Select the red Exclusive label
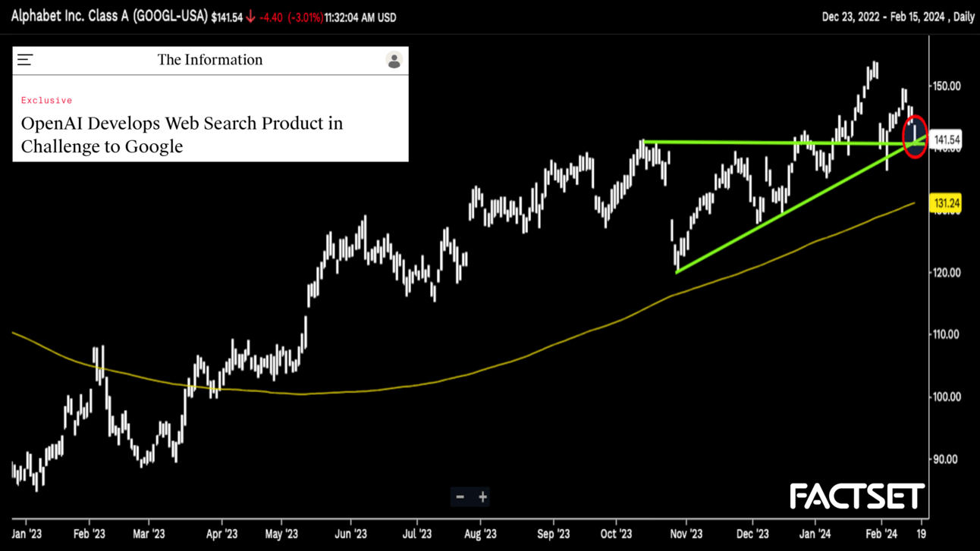 [47, 100]
